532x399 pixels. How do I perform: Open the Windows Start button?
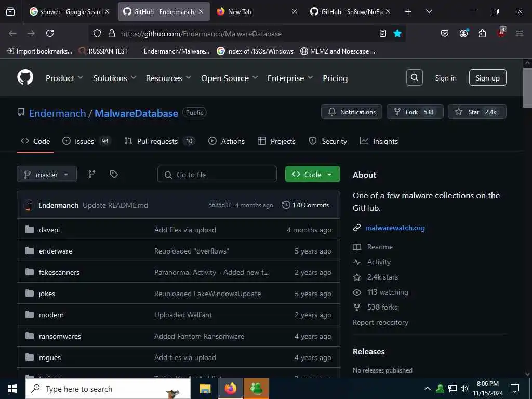coord(12,389)
